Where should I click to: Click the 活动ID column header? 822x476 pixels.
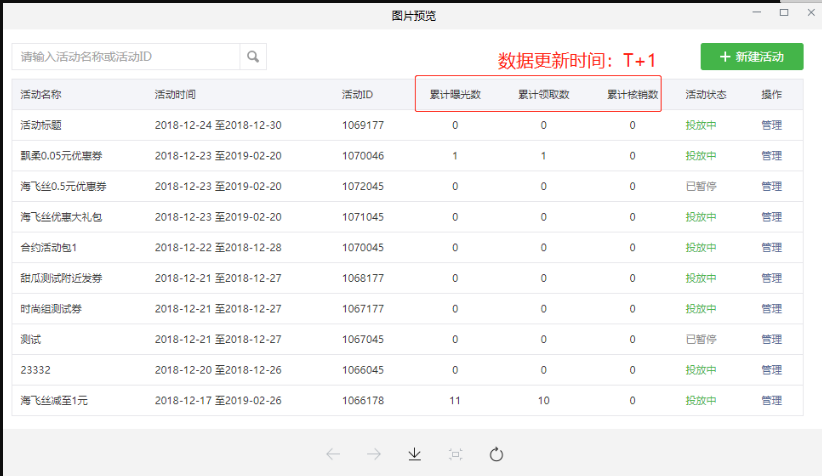point(358,94)
